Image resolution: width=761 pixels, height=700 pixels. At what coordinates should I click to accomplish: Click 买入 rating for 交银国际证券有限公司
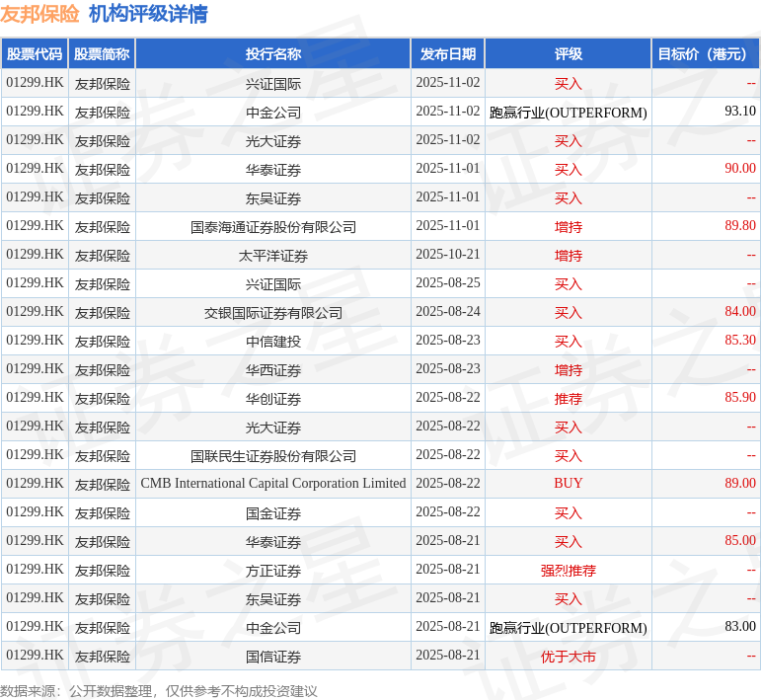click(x=568, y=313)
